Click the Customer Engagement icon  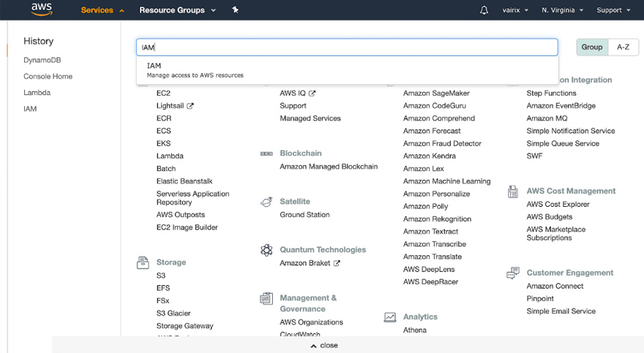click(x=513, y=273)
